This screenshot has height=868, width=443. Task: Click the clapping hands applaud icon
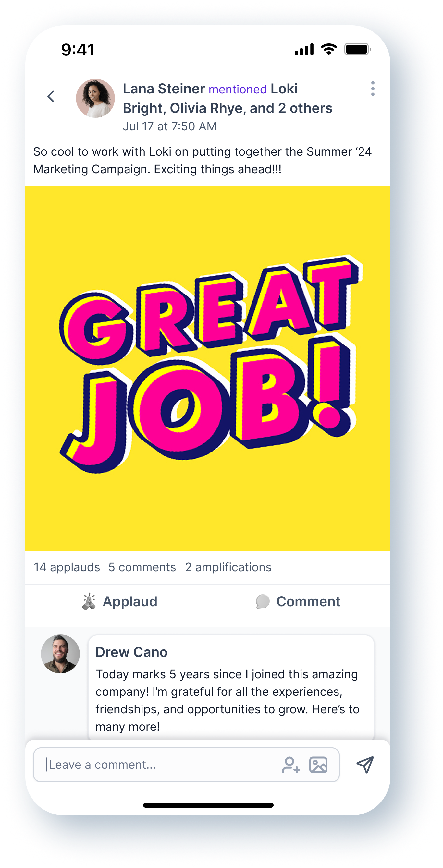(89, 601)
